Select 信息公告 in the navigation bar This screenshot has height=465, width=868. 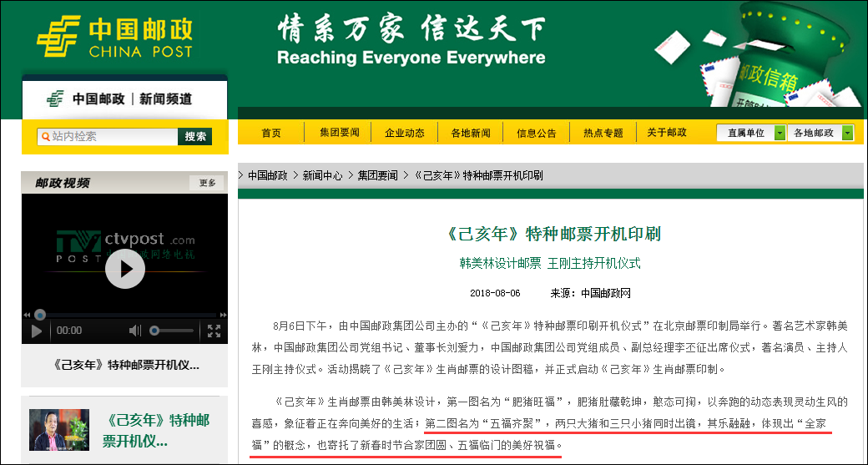pyautogui.click(x=537, y=133)
